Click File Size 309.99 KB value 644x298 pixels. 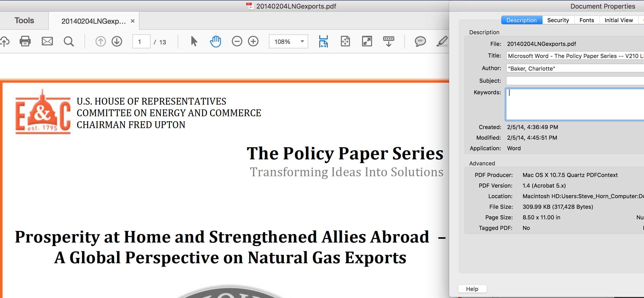click(558, 207)
